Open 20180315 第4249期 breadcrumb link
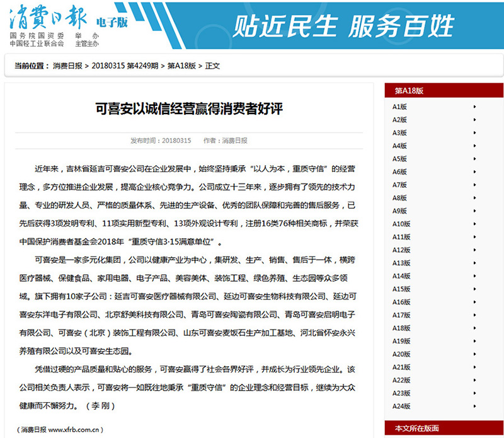This screenshot has width=504, height=438. pyautogui.click(x=125, y=66)
